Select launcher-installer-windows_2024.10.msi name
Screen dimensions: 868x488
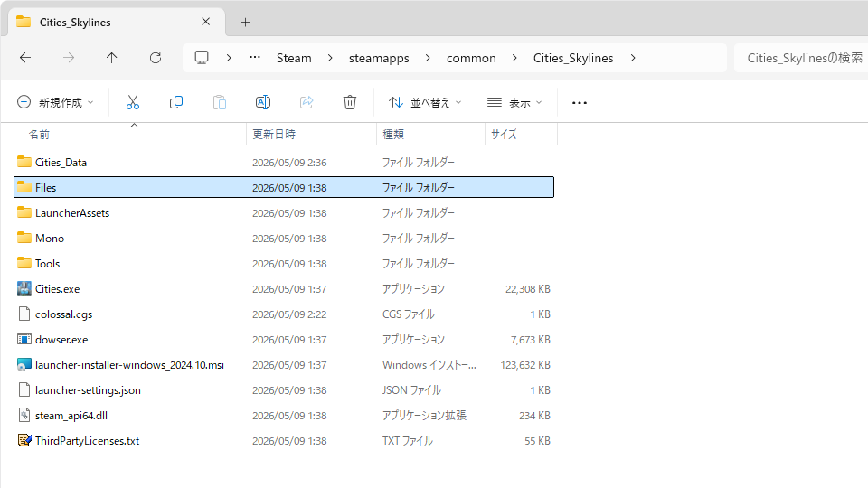pyautogui.click(x=129, y=364)
